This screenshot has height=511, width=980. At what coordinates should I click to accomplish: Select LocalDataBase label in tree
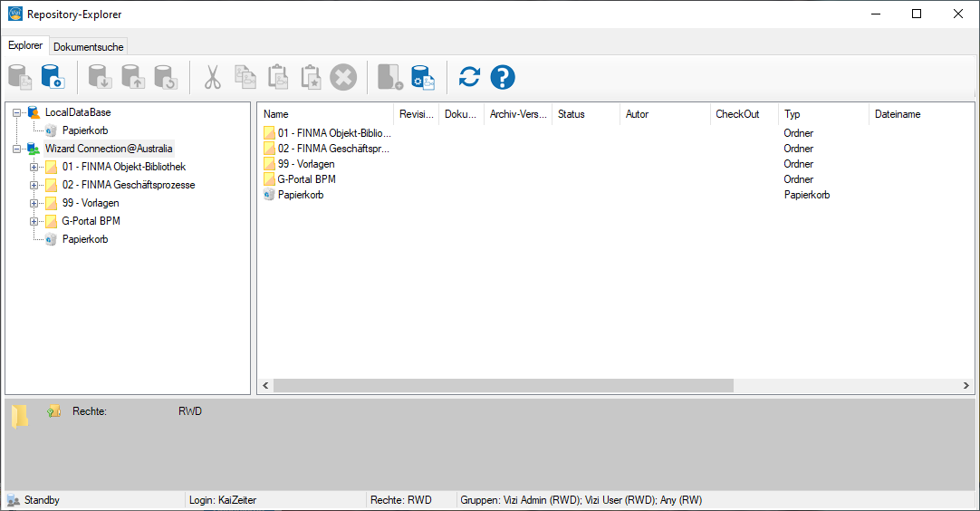[x=78, y=112]
